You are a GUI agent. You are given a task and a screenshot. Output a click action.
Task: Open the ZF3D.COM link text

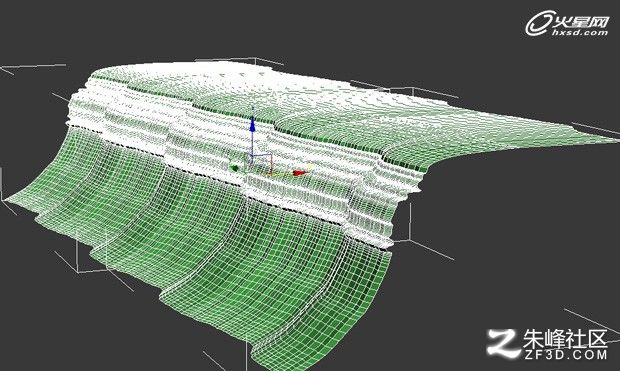point(566,355)
